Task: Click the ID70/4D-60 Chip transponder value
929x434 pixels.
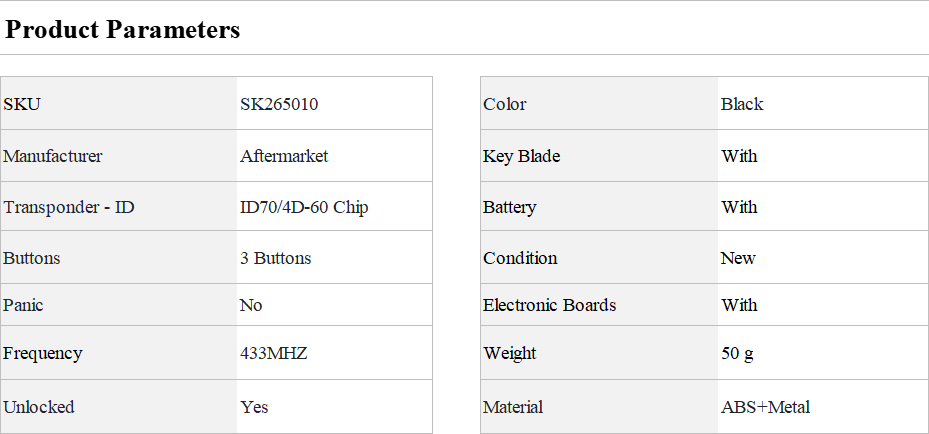Action: pos(304,207)
